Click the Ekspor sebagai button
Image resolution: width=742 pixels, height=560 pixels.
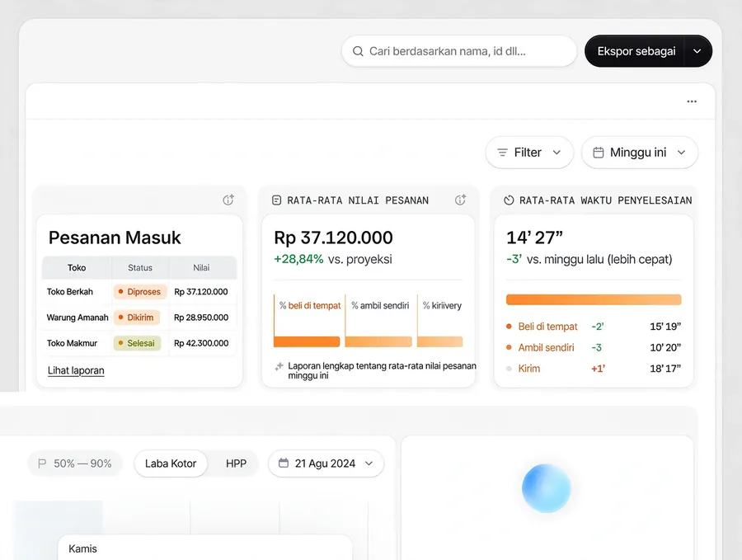635,51
